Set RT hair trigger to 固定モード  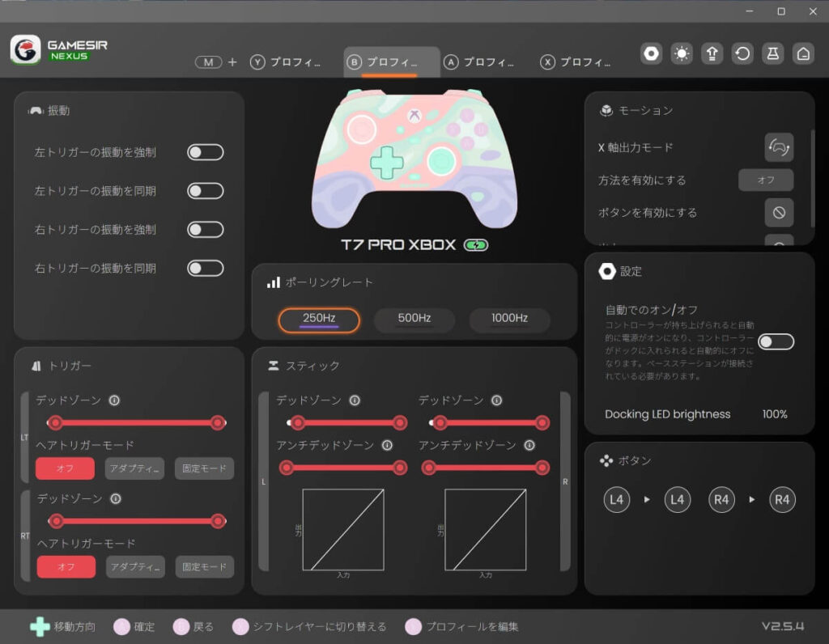pyautogui.click(x=205, y=567)
